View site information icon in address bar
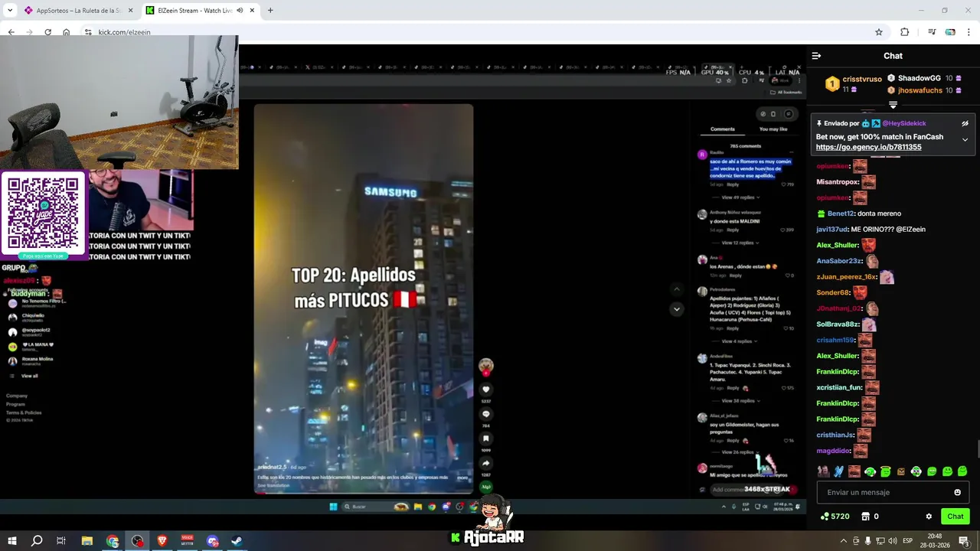Screen dimensions: 980x551 pos(88,32)
